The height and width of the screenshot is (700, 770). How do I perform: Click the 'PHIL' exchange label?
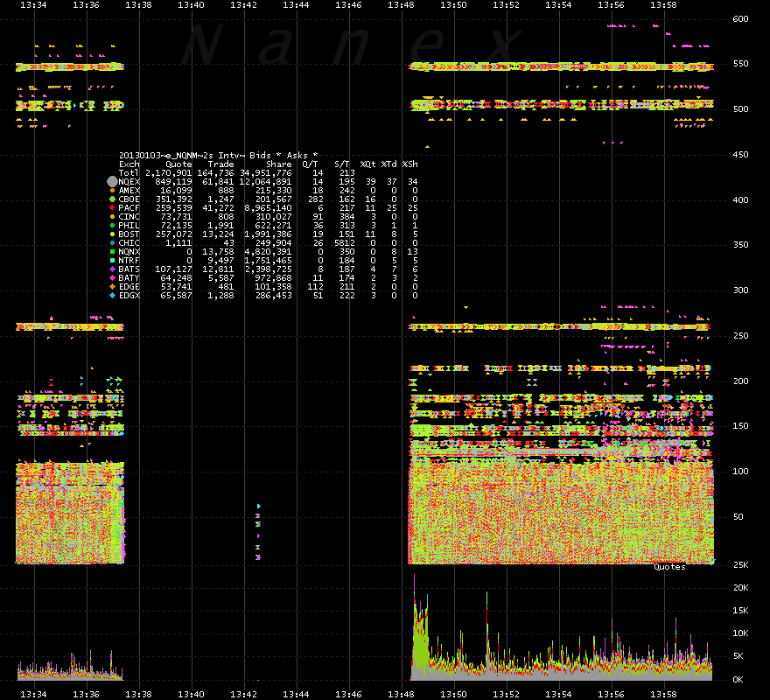coord(129,226)
